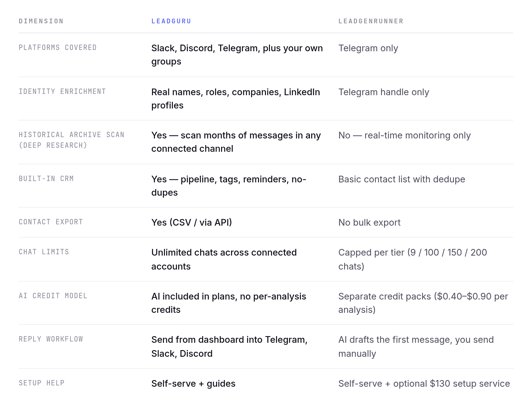The image size is (532, 414).
Task: Select the REPLY WORKFLOW row label
Action: click(51, 339)
